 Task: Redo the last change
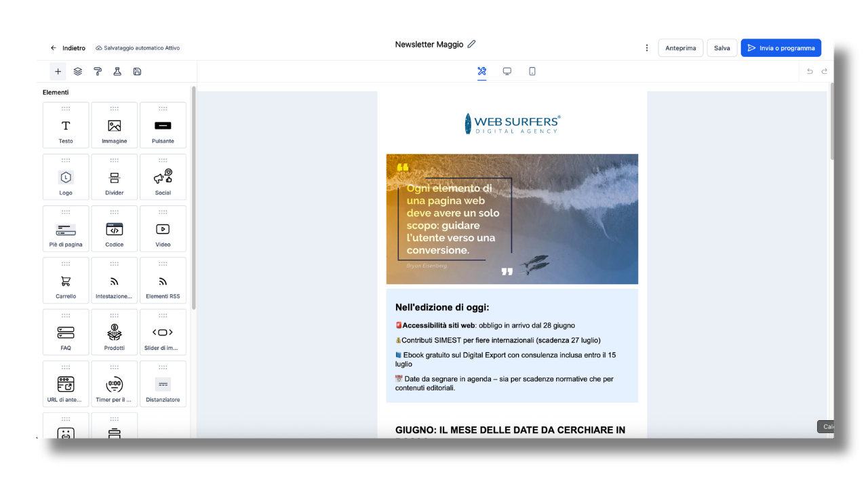click(x=825, y=71)
